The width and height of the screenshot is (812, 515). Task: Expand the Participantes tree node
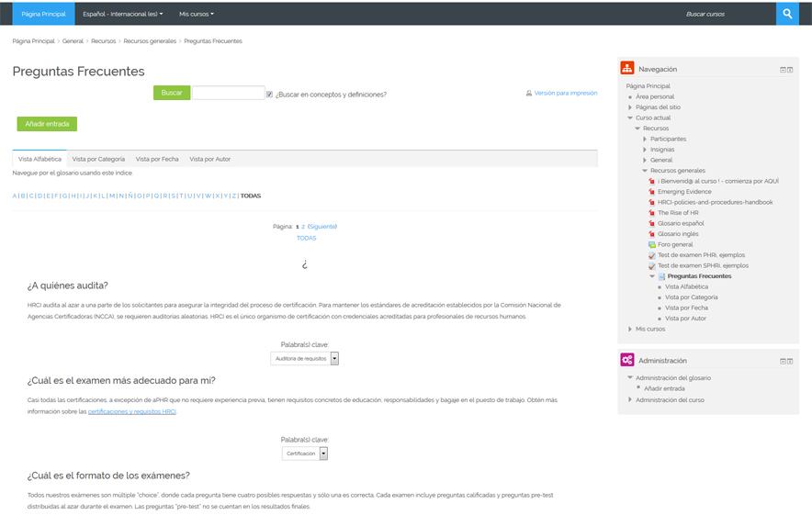(x=644, y=139)
